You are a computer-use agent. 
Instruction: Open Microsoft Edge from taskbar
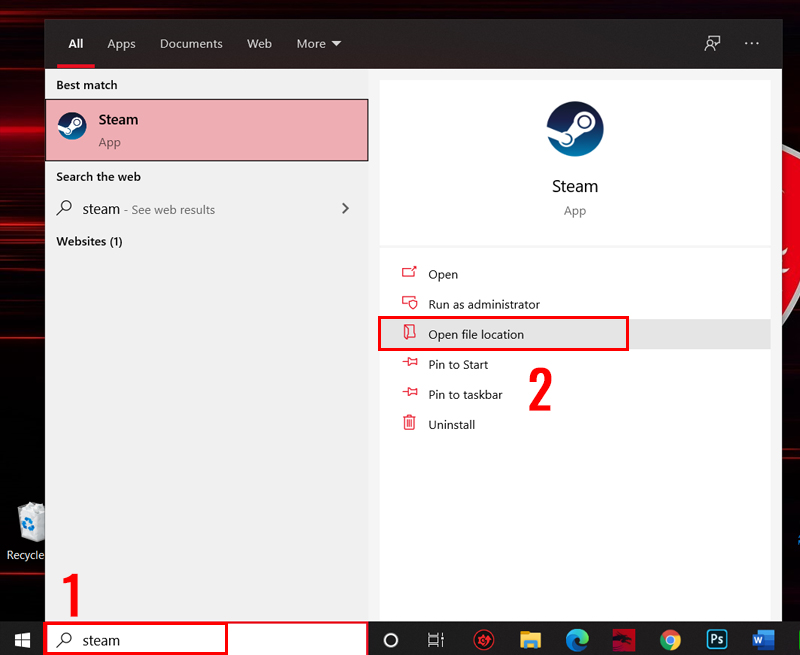tap(577, 640)
